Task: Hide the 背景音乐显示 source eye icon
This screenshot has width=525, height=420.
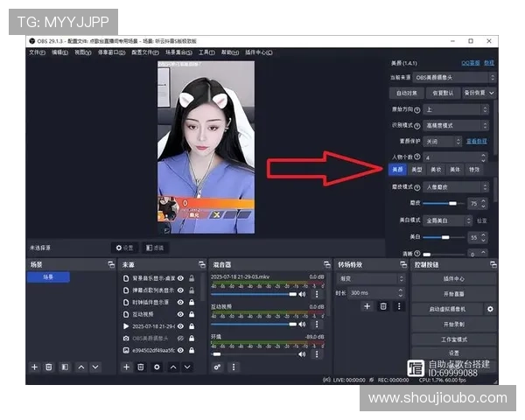Action: click(180, 278)
